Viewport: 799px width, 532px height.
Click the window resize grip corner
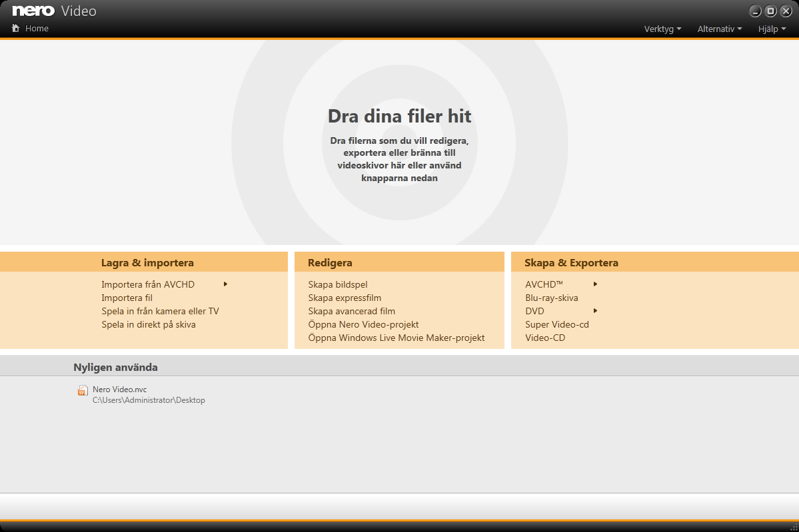[x=794, y=527]
